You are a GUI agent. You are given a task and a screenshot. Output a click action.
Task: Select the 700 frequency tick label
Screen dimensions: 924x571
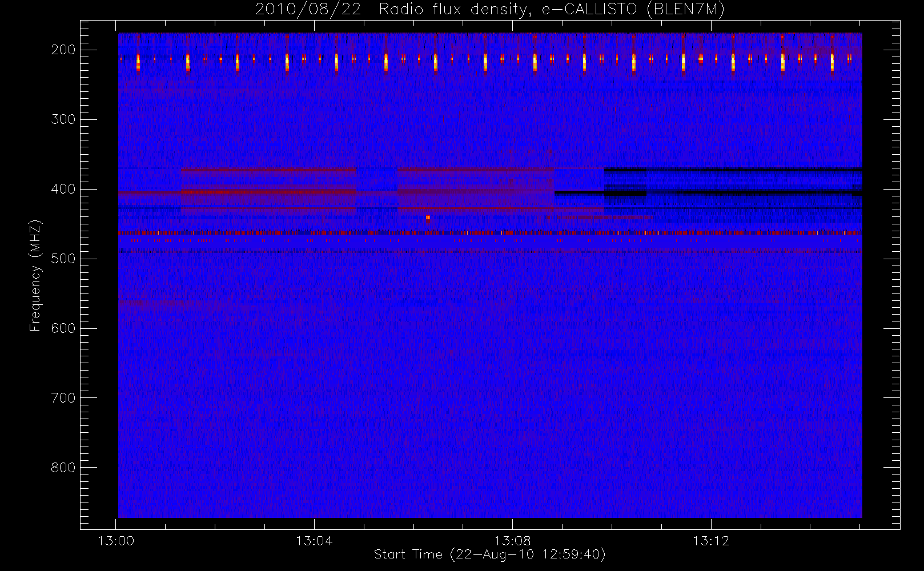(x=63, y=398)
